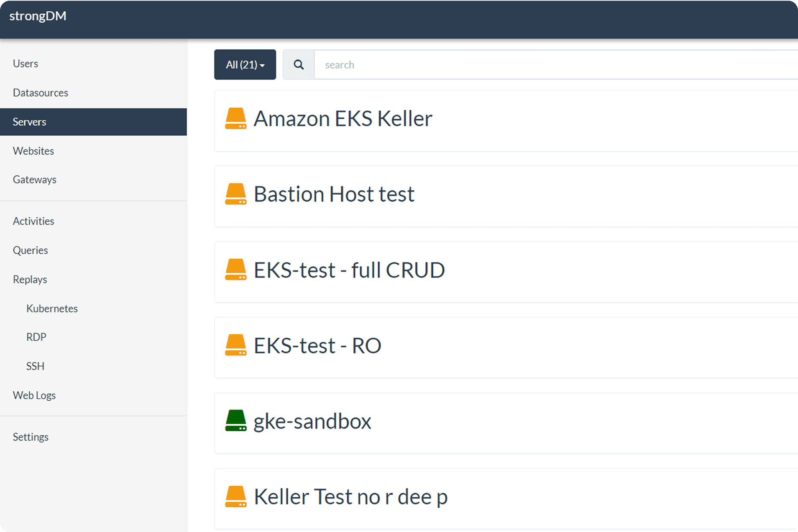Open the Gateways page
The image size is (798, 532).
[35, 180]
